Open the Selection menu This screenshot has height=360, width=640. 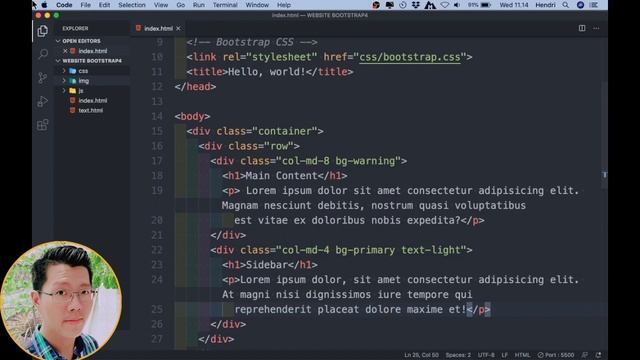pyautogui.click(x=132, y=5)
